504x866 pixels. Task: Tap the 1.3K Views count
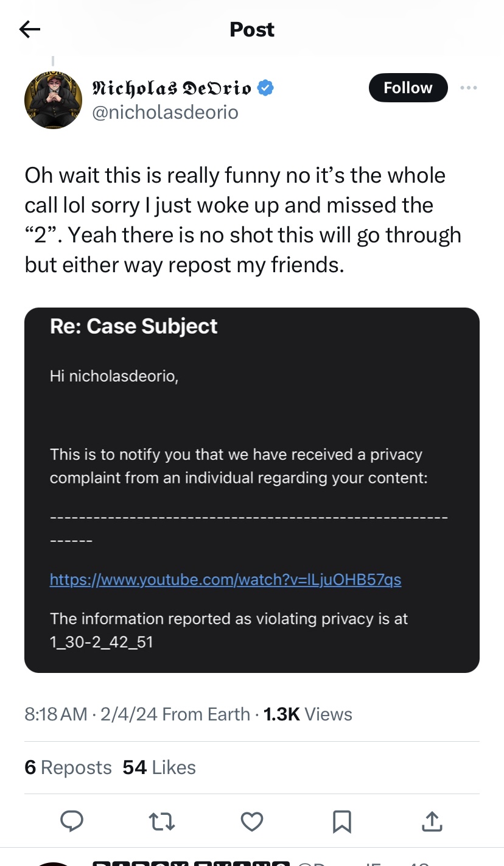click(307, 714)
